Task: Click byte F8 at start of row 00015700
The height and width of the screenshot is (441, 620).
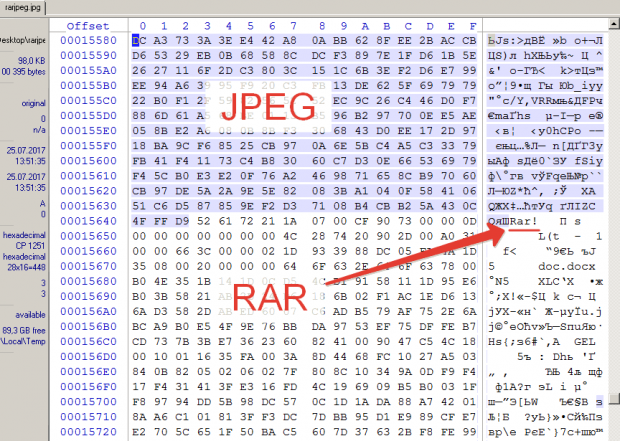Action: (139, 401)
